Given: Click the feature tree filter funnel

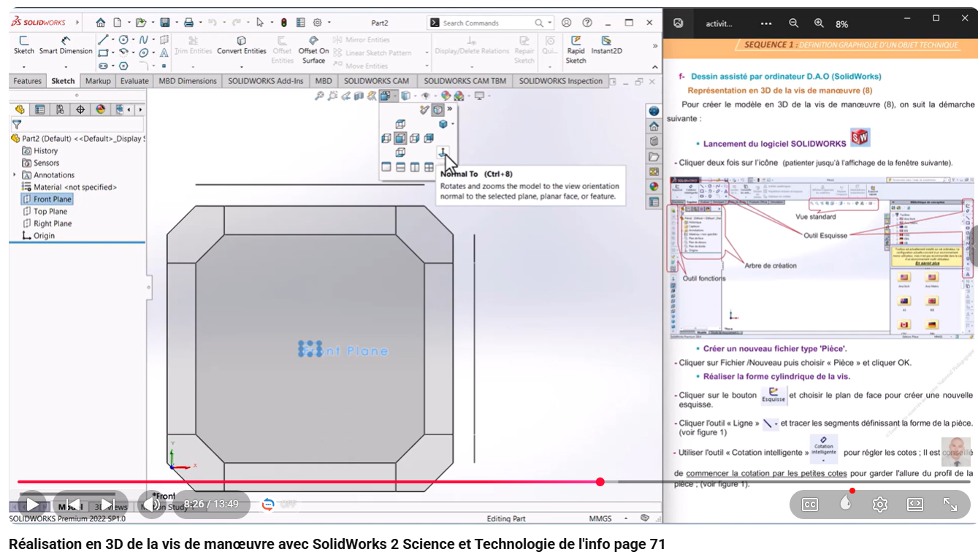Looking at the screenshot, I should [17, 125].
